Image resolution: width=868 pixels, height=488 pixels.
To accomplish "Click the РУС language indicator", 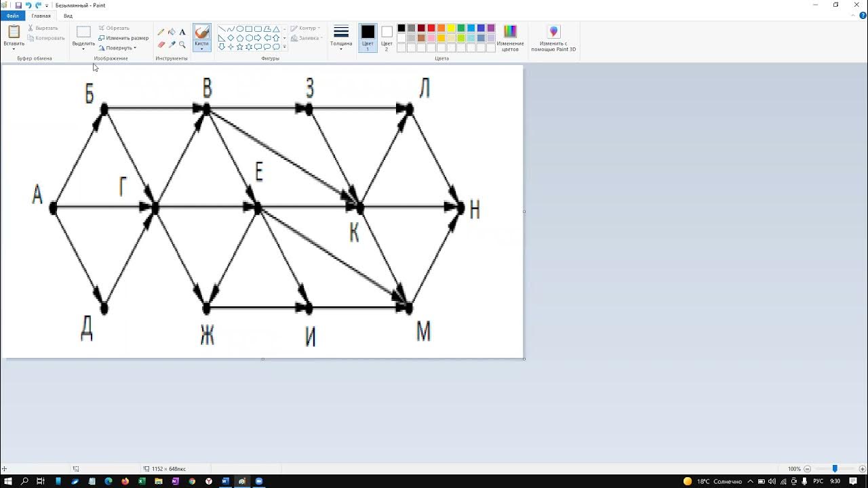I will point(818,481).
